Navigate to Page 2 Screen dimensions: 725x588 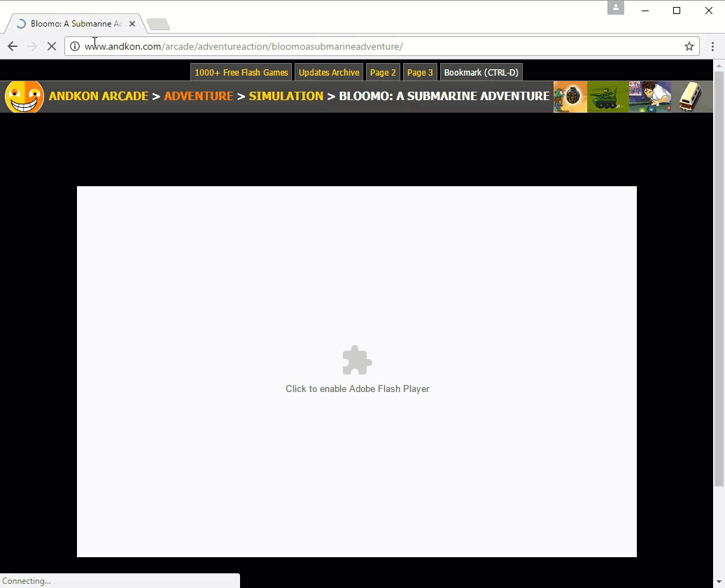pos(383,72)
